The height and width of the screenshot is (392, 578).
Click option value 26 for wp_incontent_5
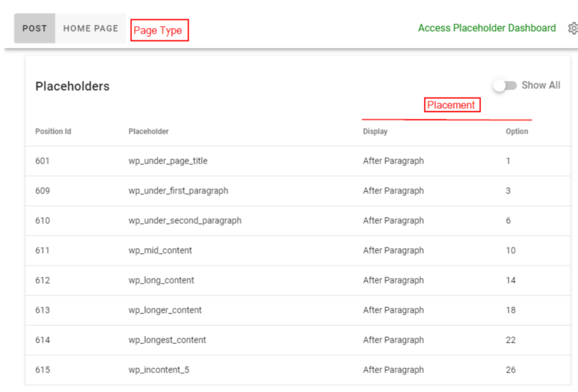pyautogui.click(x=510, y=370)
